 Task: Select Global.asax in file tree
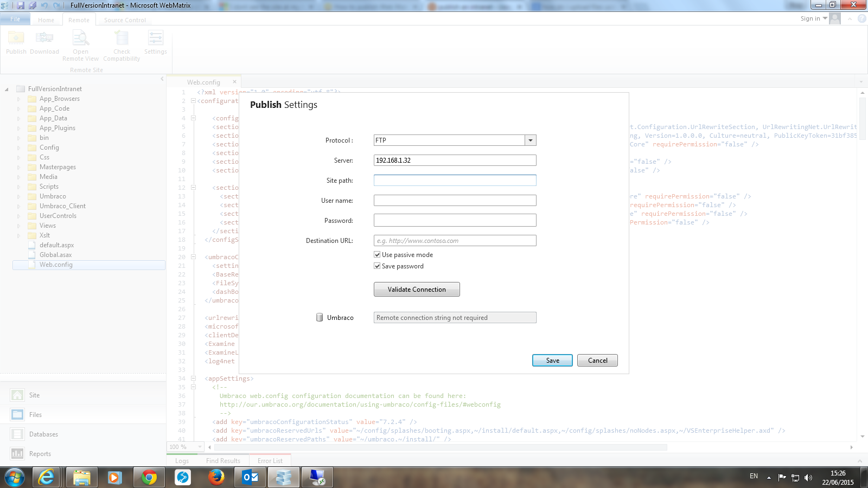[x=55, y=255]
